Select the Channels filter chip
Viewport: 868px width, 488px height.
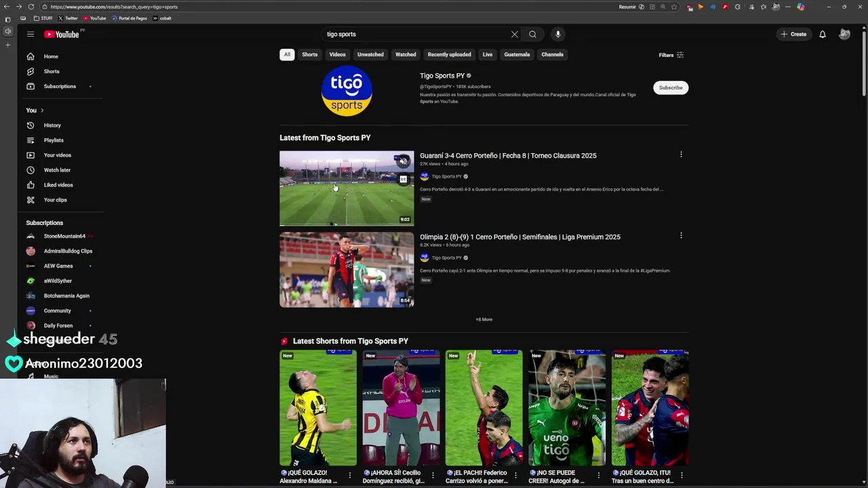click(552, 54)
